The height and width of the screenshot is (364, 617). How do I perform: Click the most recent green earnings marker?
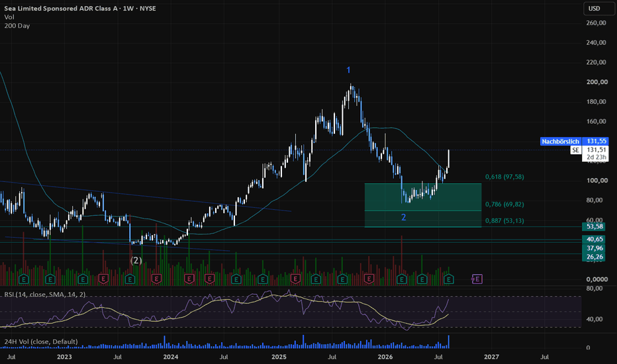pyautogui.click(x=449, y=279)
